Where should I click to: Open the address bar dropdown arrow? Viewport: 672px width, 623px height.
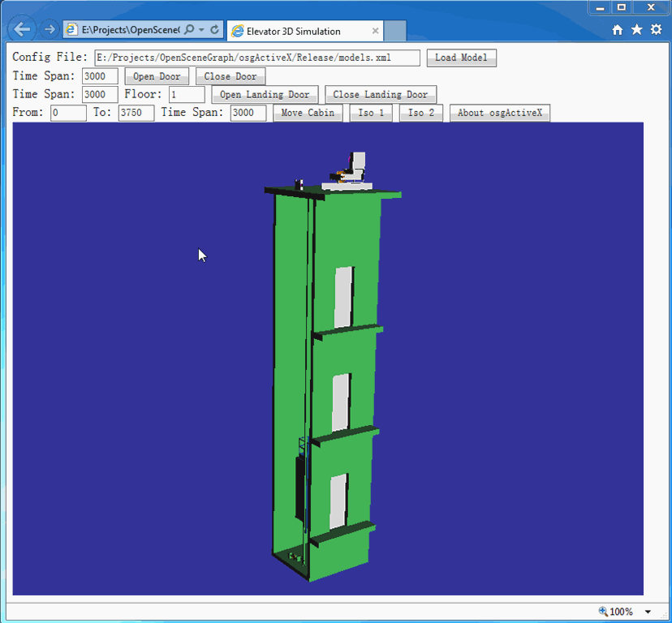[x=201, y=29]
